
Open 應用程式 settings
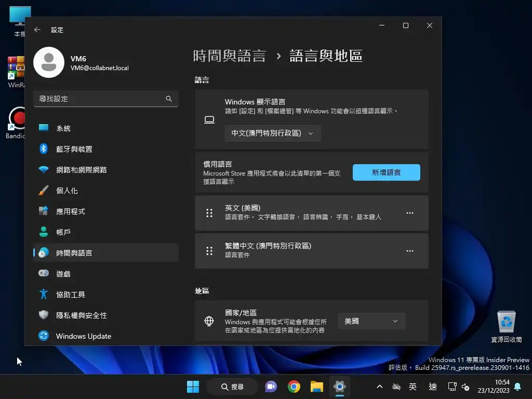(x=106, y=211)
